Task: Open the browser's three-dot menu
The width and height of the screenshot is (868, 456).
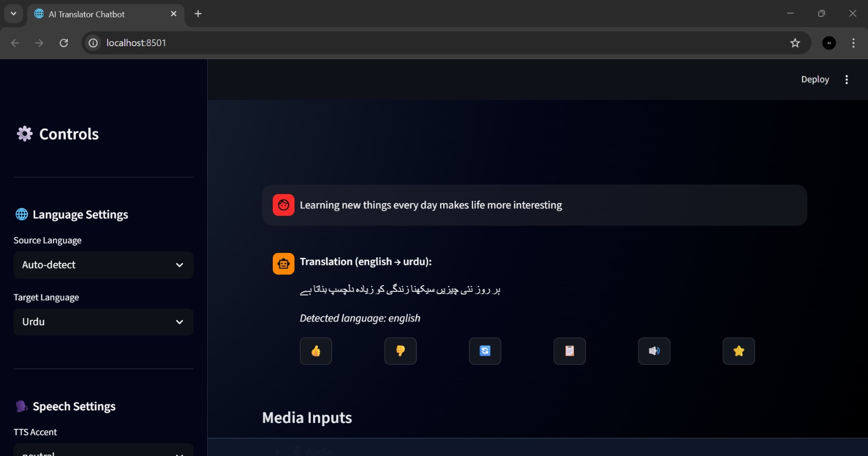Action: [853, 43]
